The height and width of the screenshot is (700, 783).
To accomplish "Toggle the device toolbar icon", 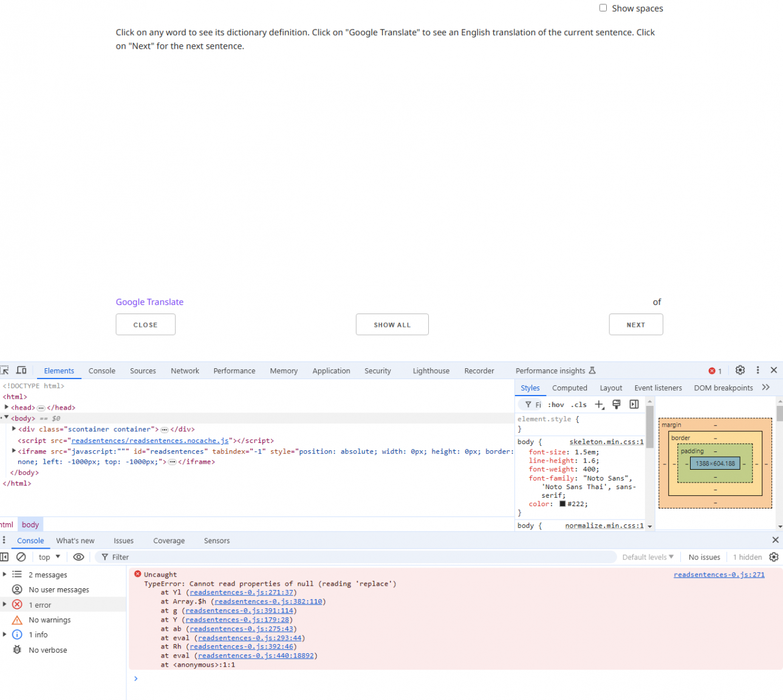I will 21,370.
